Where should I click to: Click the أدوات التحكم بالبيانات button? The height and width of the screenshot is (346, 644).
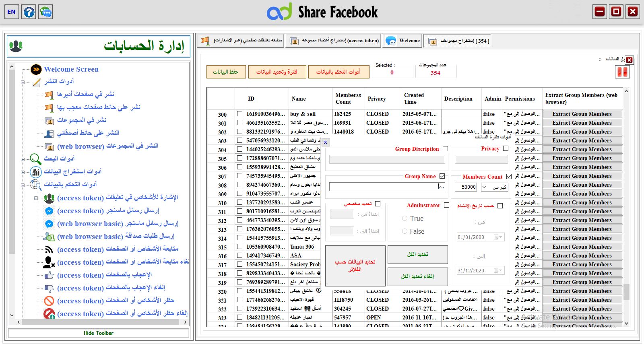pos(339,72)
